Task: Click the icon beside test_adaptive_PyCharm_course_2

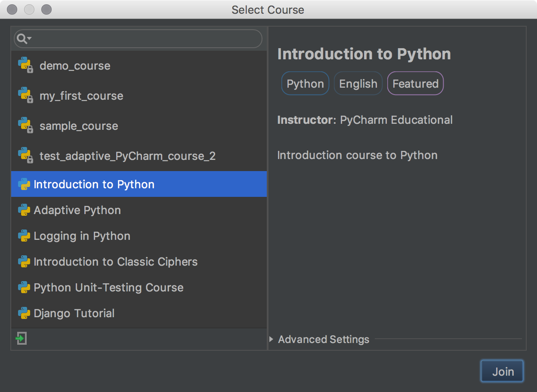Action: [25, 156]
